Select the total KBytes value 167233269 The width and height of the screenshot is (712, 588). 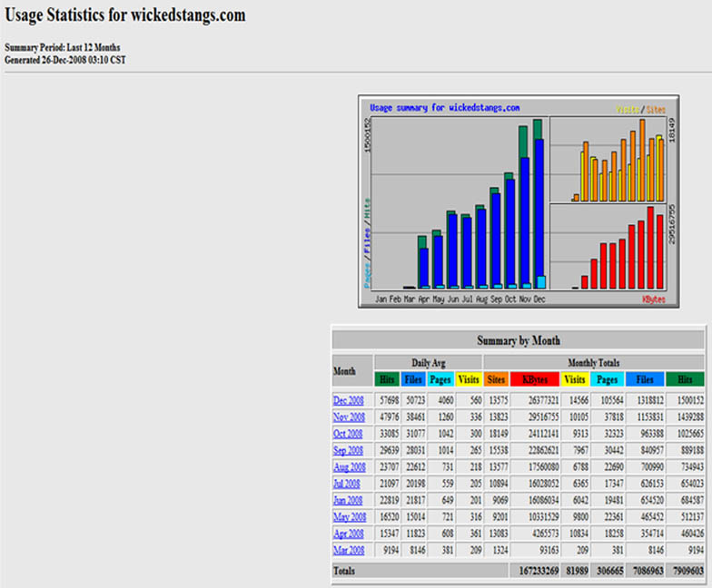539,571
